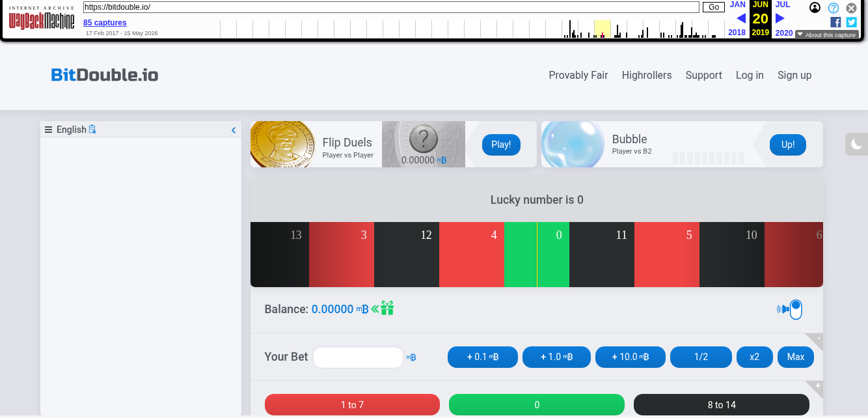868x418 pixels.
Task: Click the BitDouble.io logo
Action: click(x=105, y=75)
